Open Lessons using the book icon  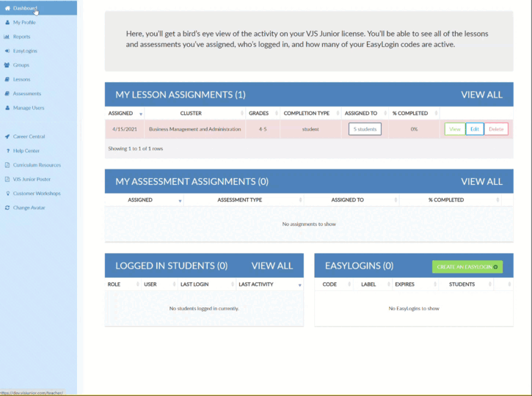pyautogui.click(x=7, y=79)
